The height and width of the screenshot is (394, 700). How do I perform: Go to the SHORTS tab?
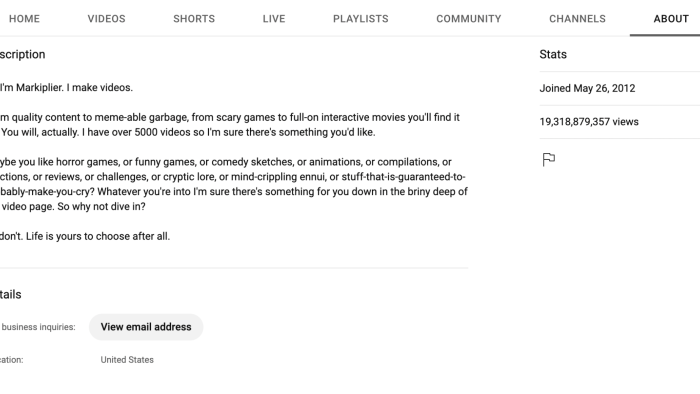[x=194, y=19]
